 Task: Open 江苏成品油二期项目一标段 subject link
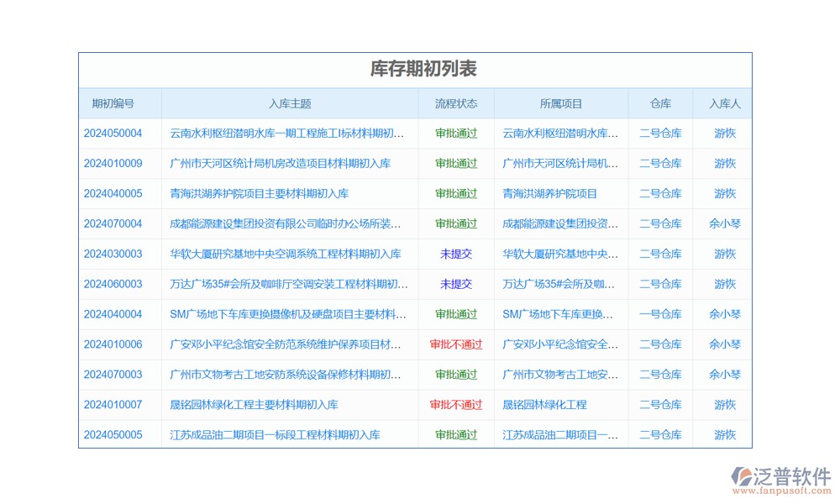[x=275, y=435]
